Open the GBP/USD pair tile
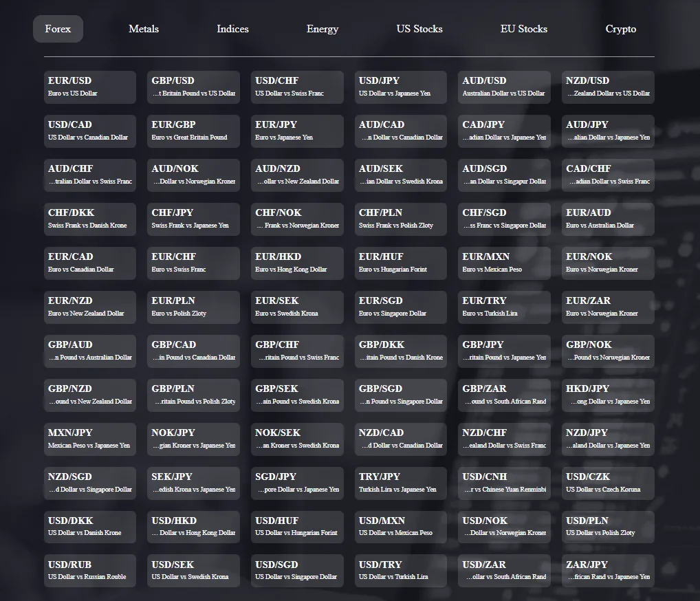Screen dimensions: 700x601 [193, 87]
